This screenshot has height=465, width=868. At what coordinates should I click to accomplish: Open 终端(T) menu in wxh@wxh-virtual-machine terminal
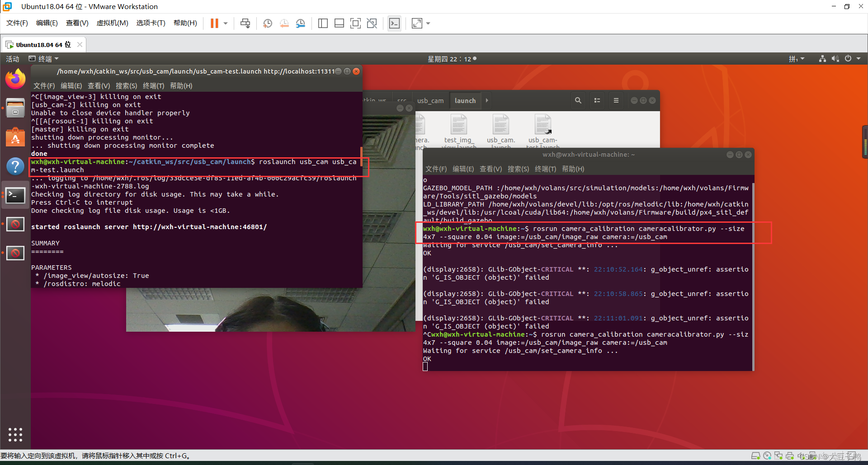pyautogui.click(x=546, y=169)
